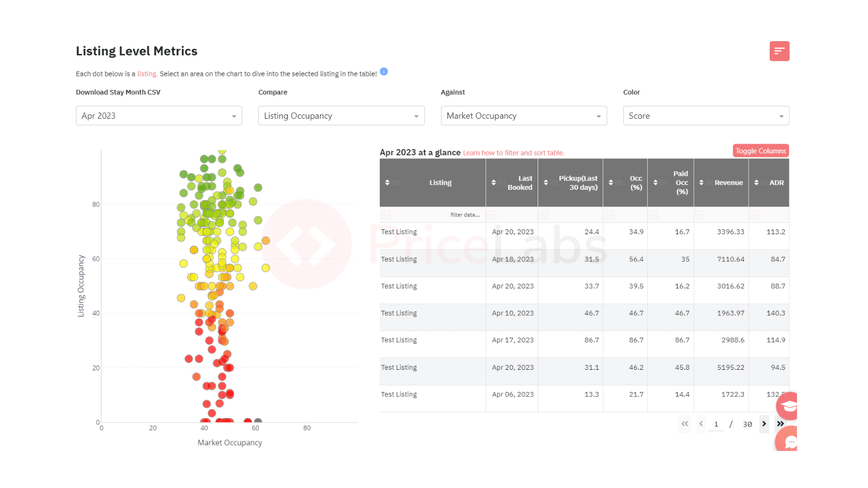Sort table by Last Booked arrows
Viewport: 868px width, 488px height.
point(494,183)
